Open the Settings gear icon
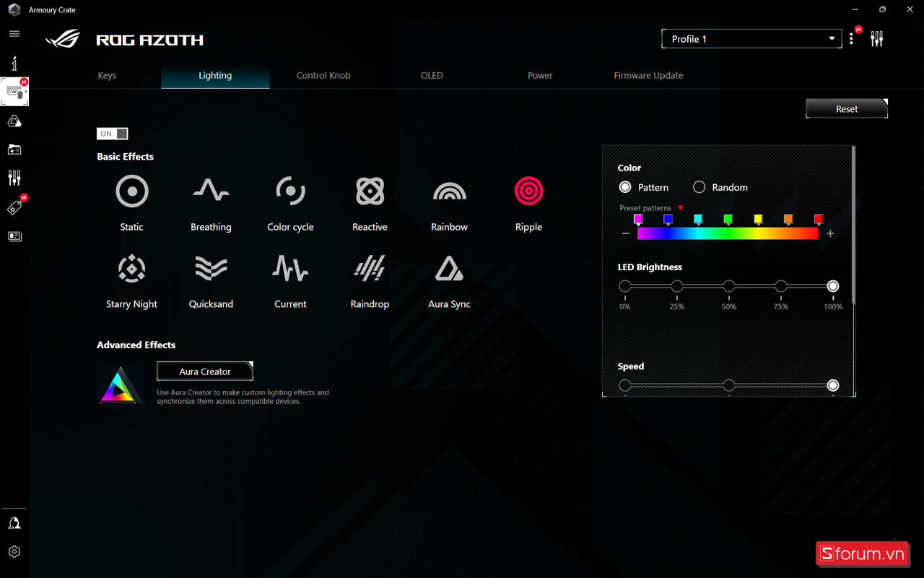The image size is (924, 578). point(14,551)
